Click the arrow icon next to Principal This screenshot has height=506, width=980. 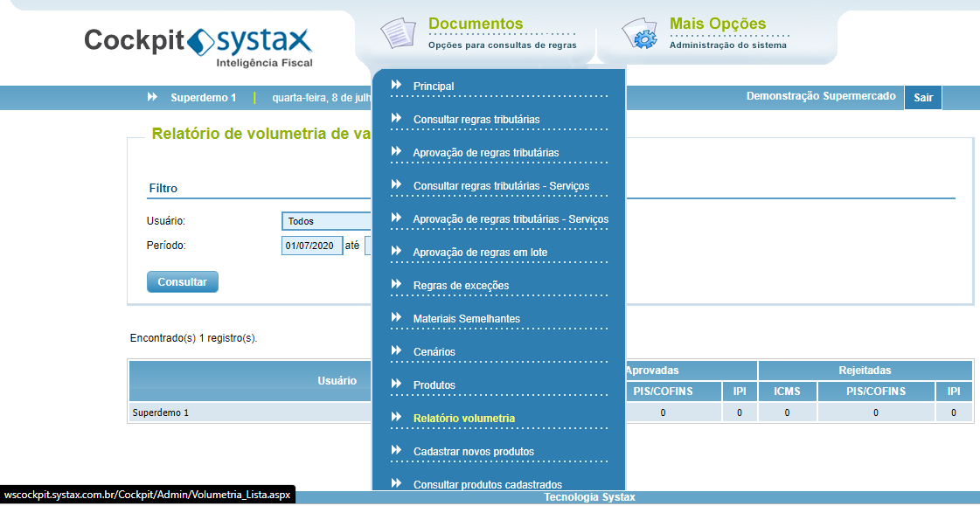tap(396, 85)
